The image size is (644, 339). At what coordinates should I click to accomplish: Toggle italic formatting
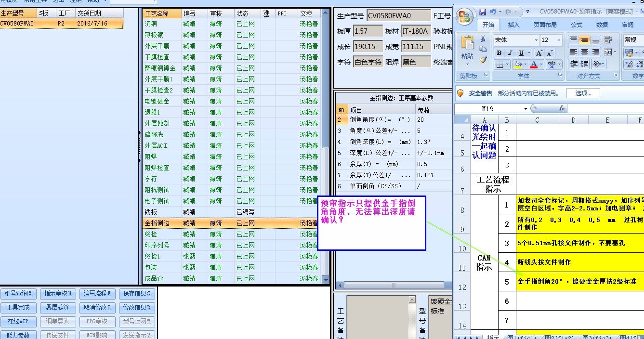click(x=510, y=53)
